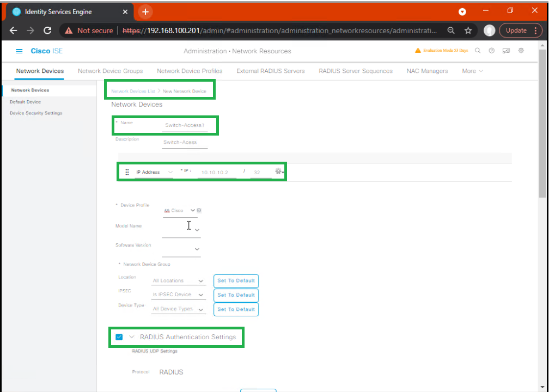Click the browser address bar URL
Screen dimensions: 549x392
pyautogui.click(x=280, y=30)
